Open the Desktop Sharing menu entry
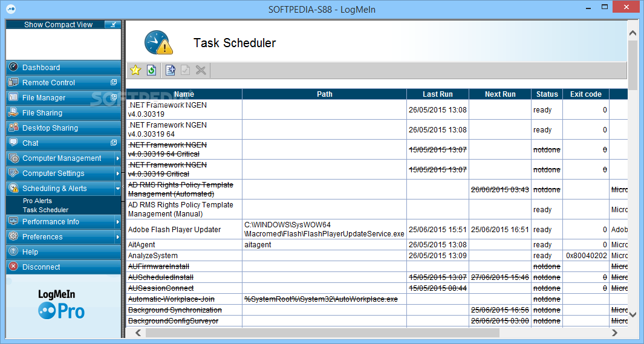 point(63,128)
